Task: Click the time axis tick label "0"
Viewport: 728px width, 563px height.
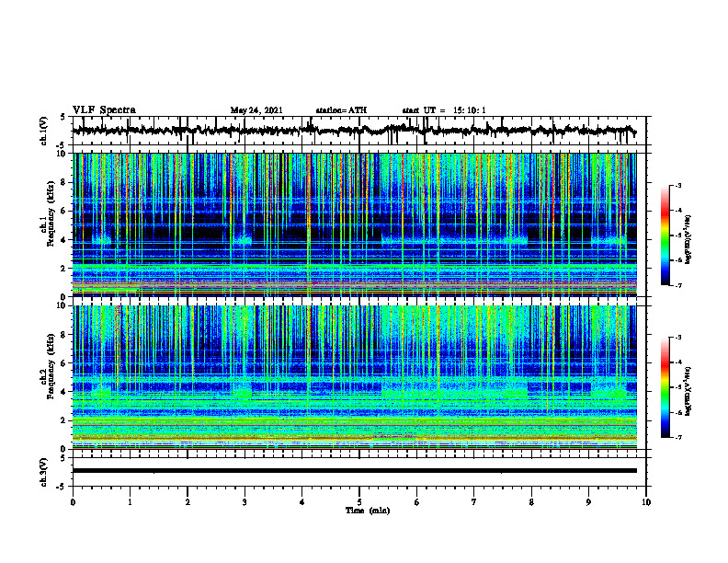Action: point(73,502)
